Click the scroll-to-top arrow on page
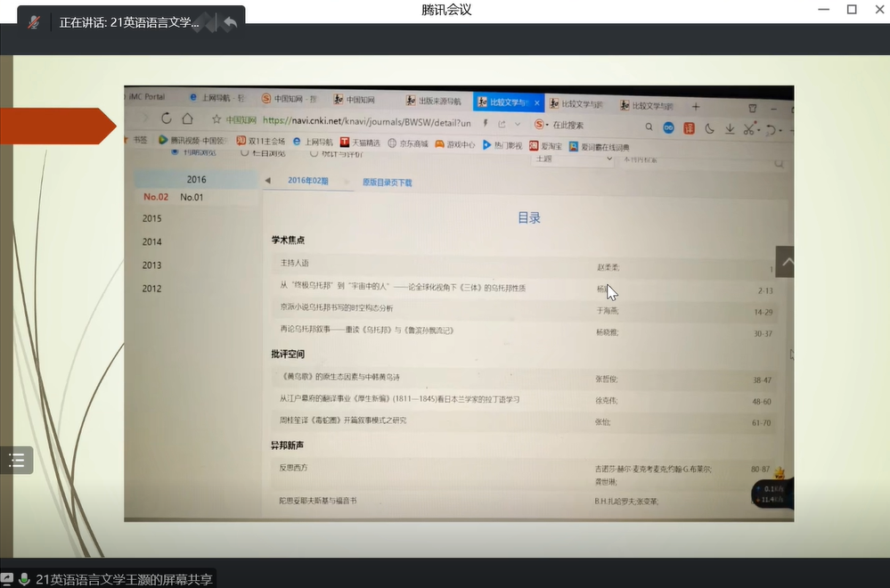 [786, 262]
